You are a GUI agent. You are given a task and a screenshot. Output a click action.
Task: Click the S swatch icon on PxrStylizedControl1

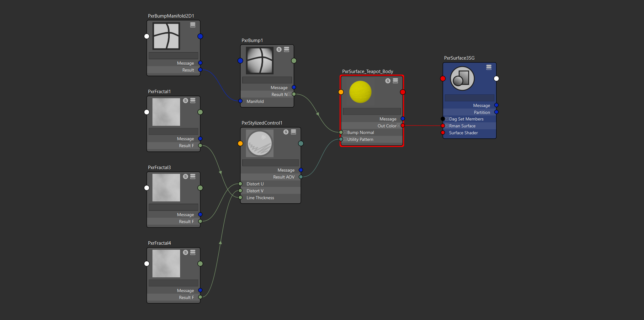click(286, 132)
